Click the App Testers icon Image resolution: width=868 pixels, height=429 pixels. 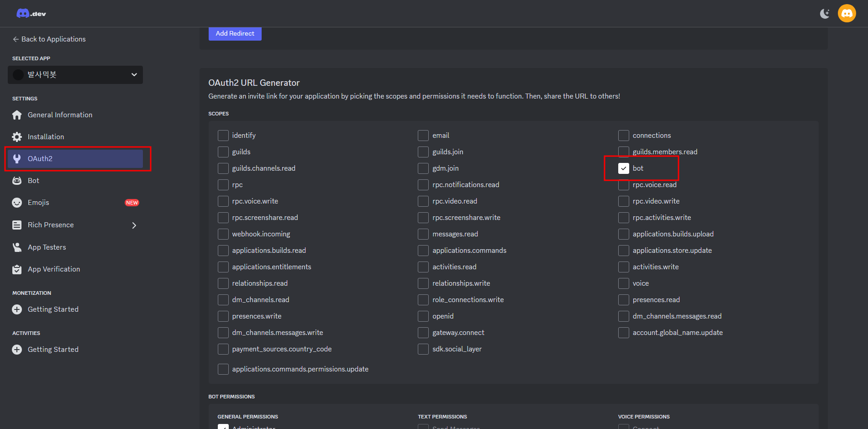pos(17,247)
